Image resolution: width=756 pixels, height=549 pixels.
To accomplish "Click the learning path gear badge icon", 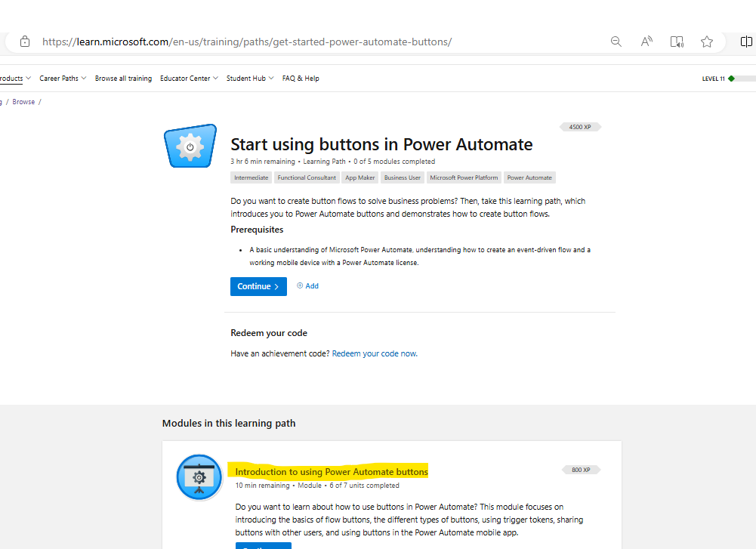I will coord(190,146).
